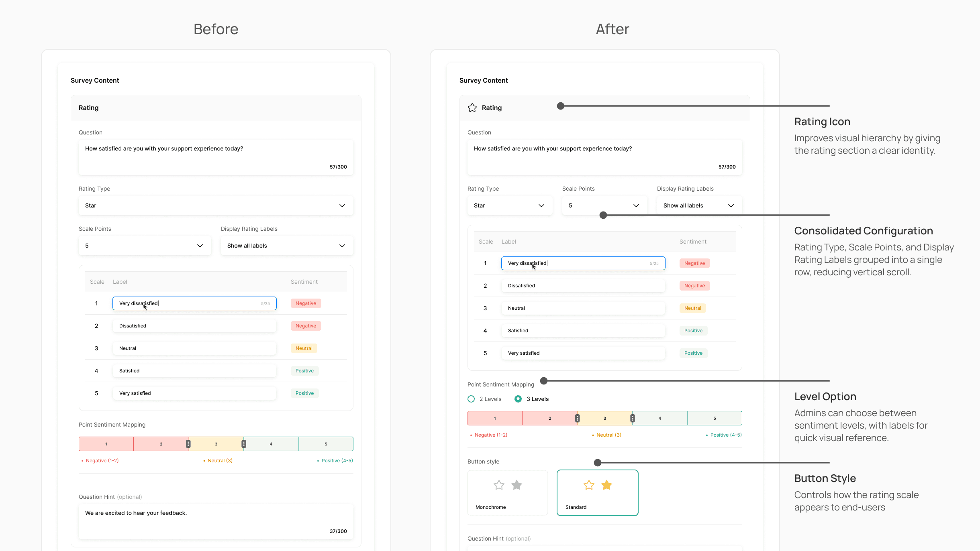Click sentiment bar segment 1 in After panel
This screenshot has height=551, width=980.
pyautogui.click(x=495, y=418)
